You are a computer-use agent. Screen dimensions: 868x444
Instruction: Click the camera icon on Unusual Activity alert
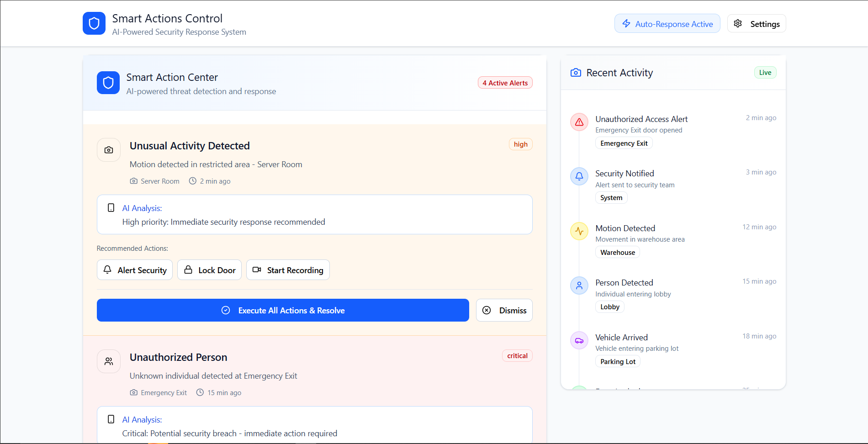tap(109, 150)
